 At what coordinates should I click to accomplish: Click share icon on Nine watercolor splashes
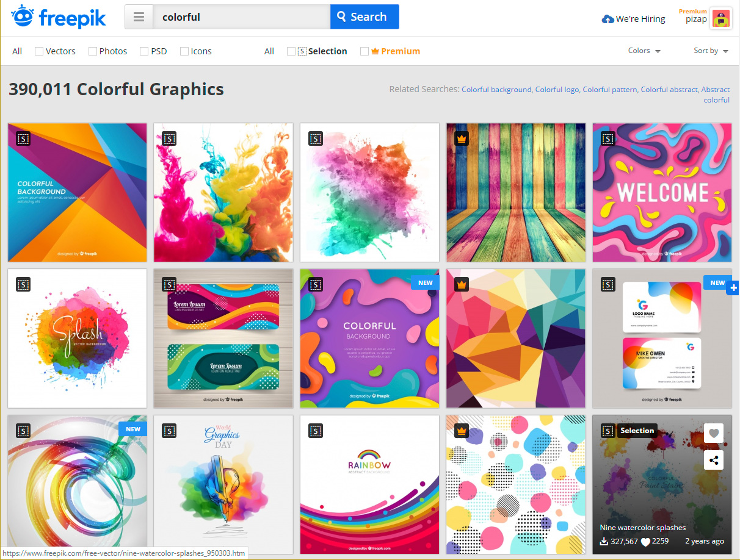[x=713, y=460]
